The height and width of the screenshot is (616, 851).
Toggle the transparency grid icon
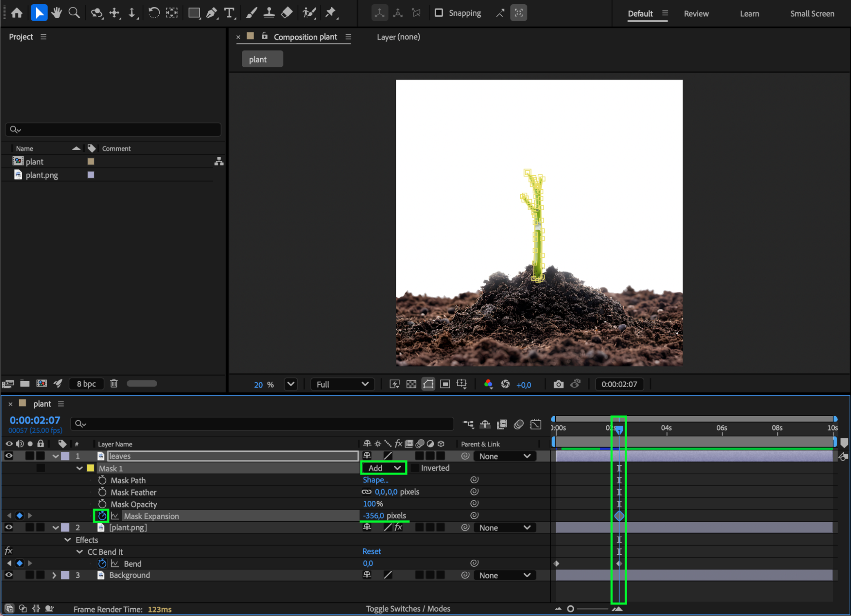coord(411,385)
